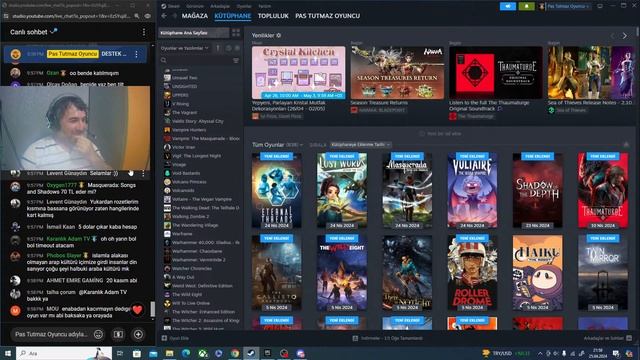The height and width of the screenshot is (360, 640).
Task: Open the PAS TUTMAZ OYUNCU profile tab
Action: (x=327, y=16)
